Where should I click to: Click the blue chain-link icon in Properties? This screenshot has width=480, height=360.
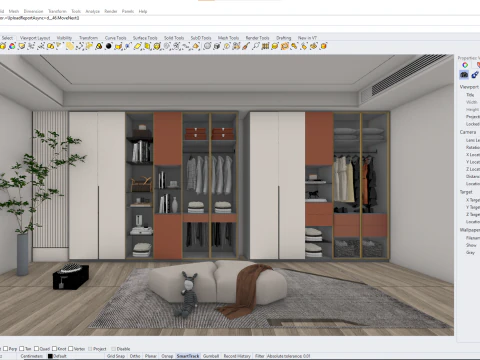(475, 75)
